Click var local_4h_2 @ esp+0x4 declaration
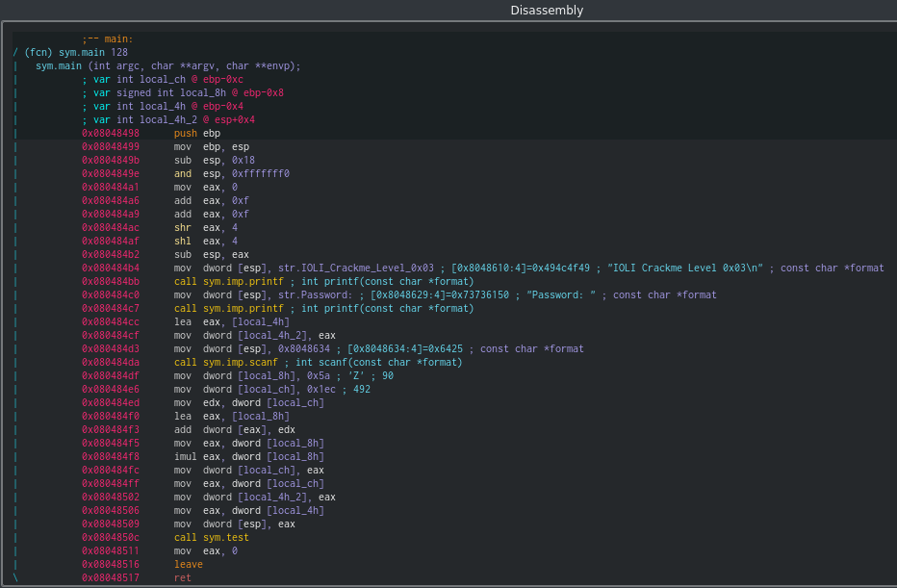 point(168,119)
